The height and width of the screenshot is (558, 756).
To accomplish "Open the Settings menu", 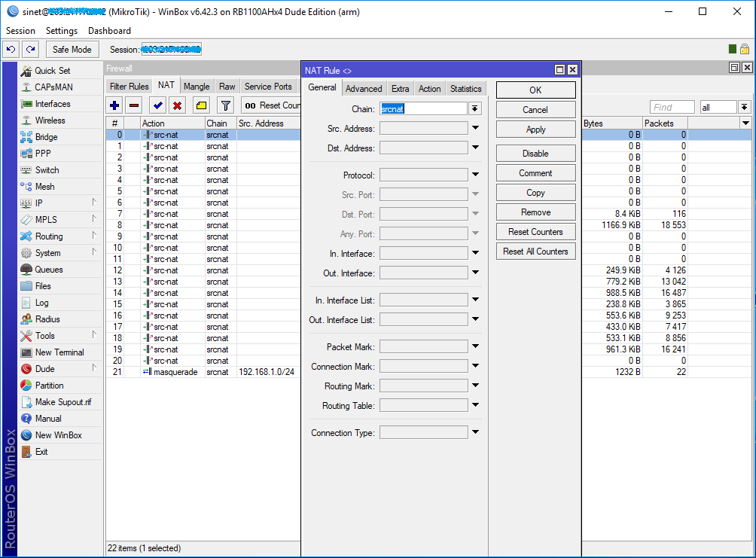I will (62, 30).
